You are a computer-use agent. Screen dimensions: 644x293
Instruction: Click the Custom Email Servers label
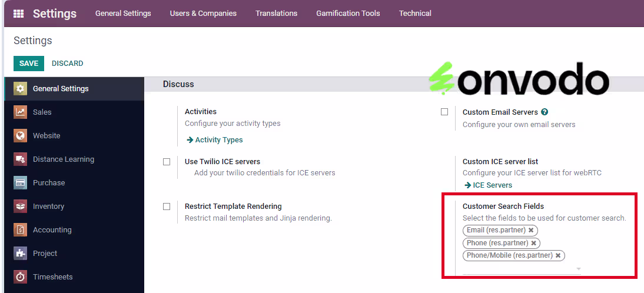pyautogui.click(x=500, y=112)
